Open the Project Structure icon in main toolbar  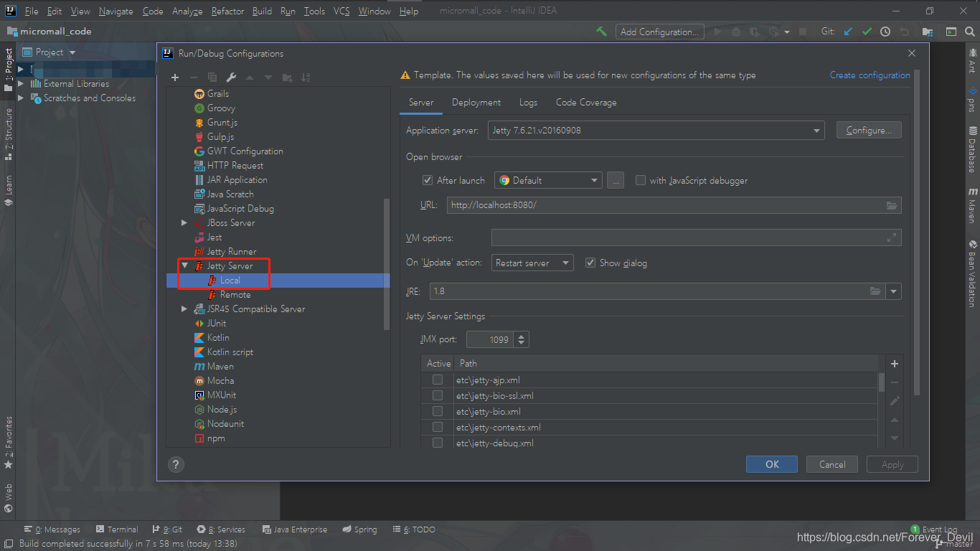point(928,32)
